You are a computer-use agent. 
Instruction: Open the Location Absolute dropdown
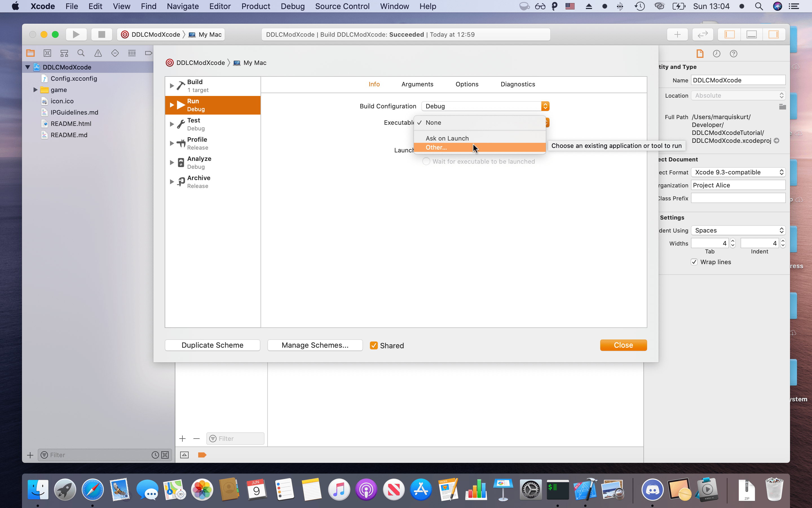(x=738, y=95)
